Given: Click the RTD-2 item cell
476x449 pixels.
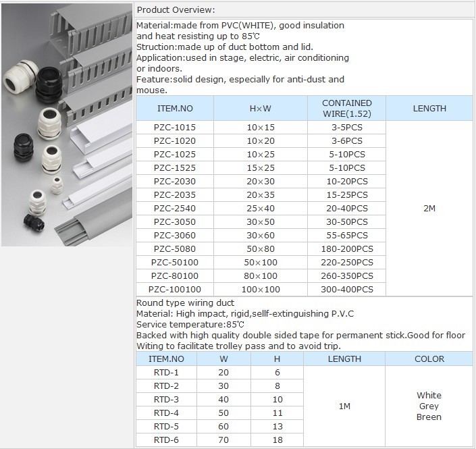Looking at the screenshot, I should click(x=166, y=386).
